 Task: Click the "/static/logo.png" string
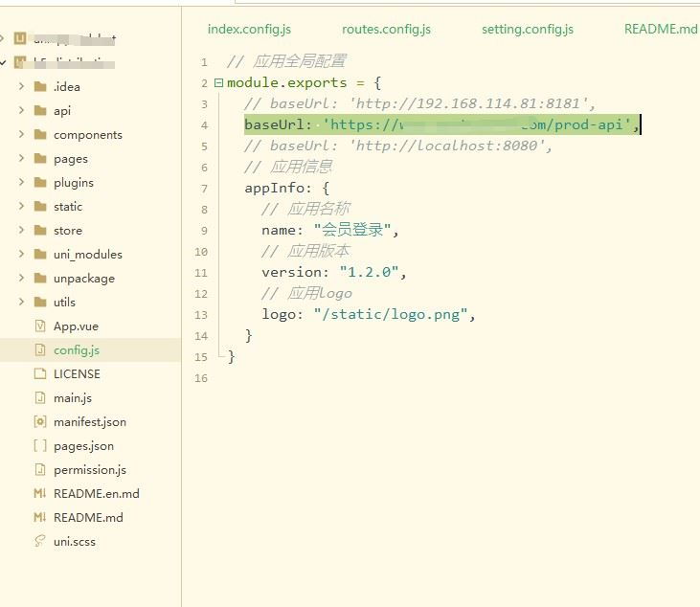point(391,314)
